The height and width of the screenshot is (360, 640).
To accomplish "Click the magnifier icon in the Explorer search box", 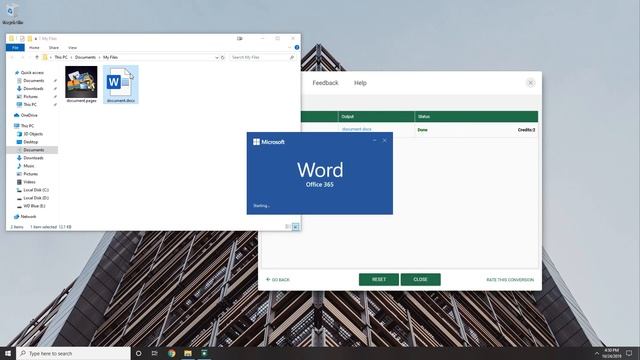I will tap(291, 58).
